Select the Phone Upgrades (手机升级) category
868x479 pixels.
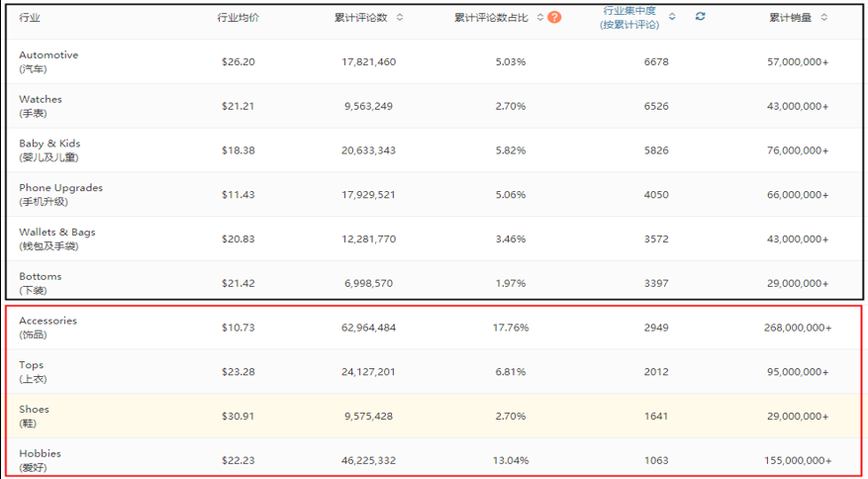(x=60, y=194)
